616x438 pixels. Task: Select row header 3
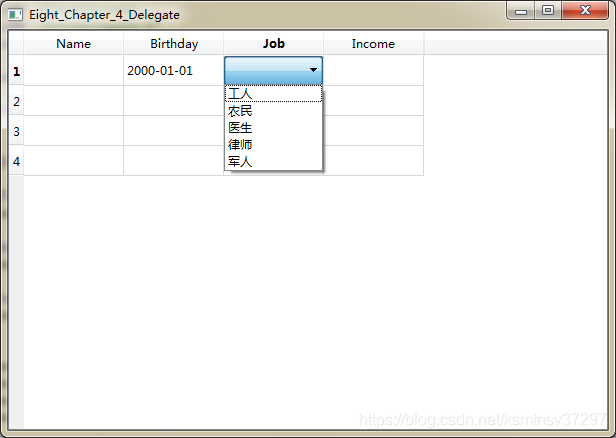click(16, 131)
